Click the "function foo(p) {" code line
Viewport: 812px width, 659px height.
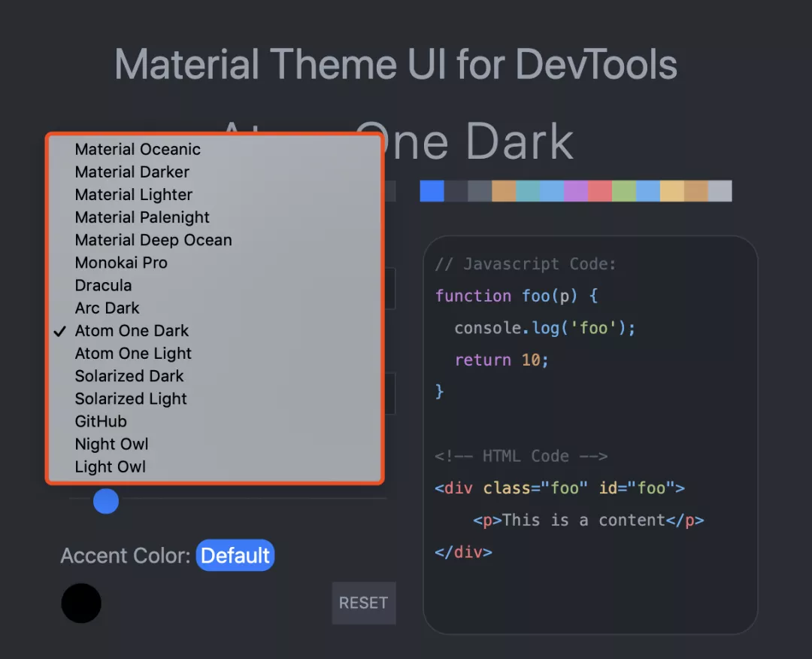pos(517,296)
